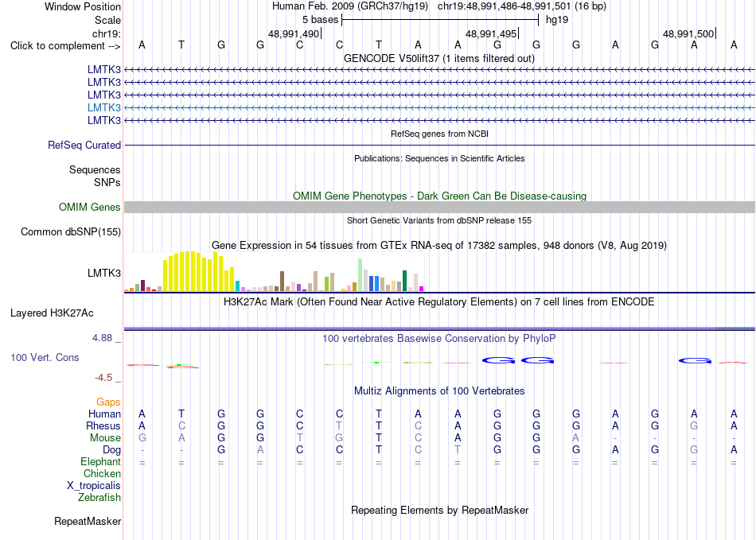This screenshot has width=756, height=540.
Task: Open RefSeq Curated track settings
Action: [84, 145]
